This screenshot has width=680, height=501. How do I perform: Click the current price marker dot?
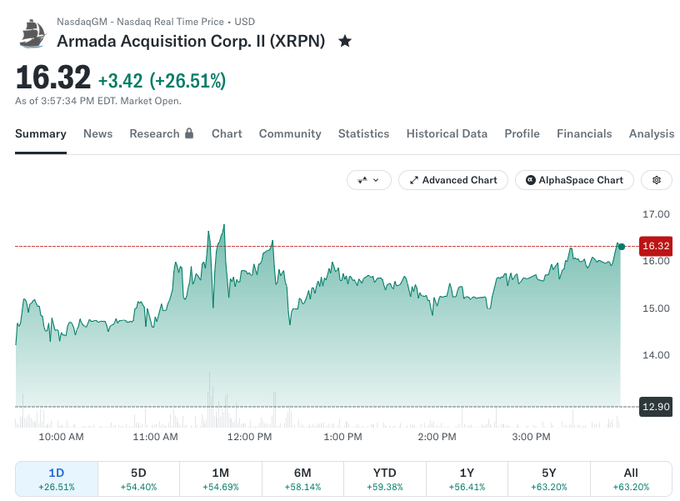(621, 246)
